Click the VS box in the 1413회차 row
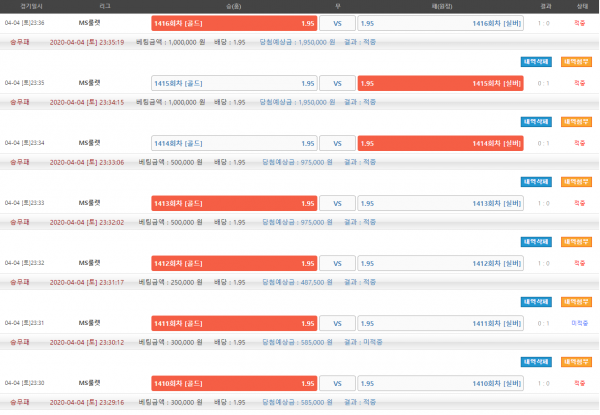 (x=337, y=202)
